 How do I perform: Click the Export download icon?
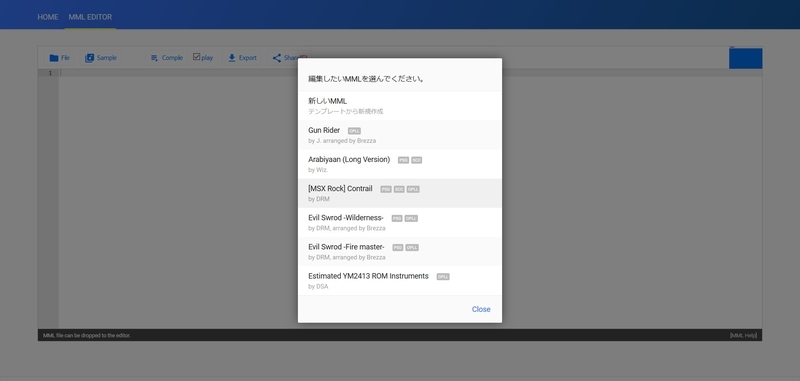232,58
